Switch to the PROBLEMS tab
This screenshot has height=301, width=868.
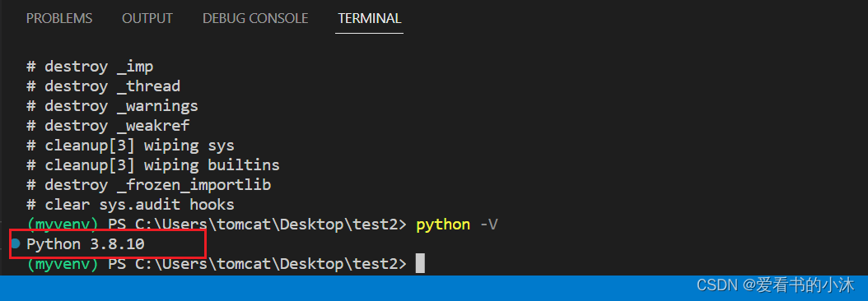pyautogui.click(x=59, y=18)
